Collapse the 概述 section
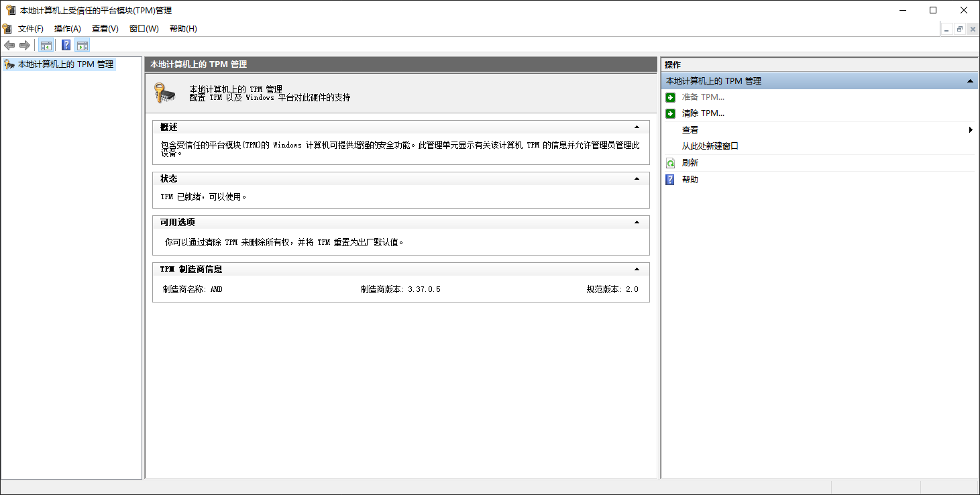Viewport: 980px width, 495px height. point(637,127)
